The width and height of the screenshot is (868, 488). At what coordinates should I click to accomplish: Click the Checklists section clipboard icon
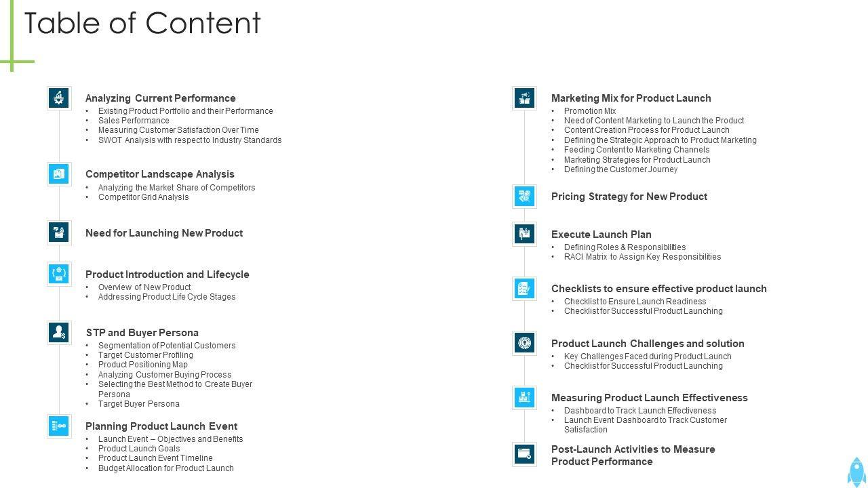[x=524, y=288]
